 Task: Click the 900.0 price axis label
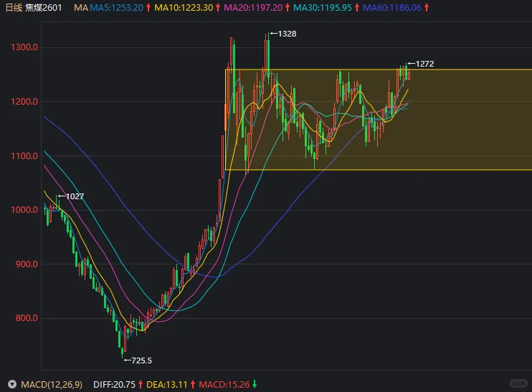pyautogui.click(x=27, y=264)
